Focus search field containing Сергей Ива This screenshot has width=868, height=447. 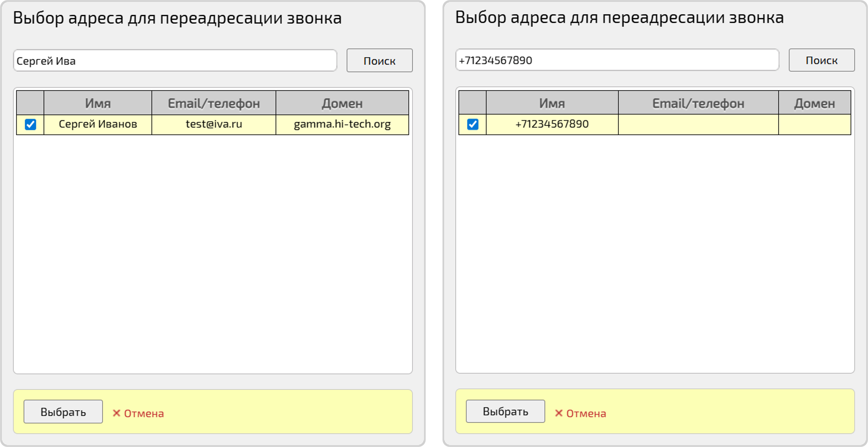point(175,61)
